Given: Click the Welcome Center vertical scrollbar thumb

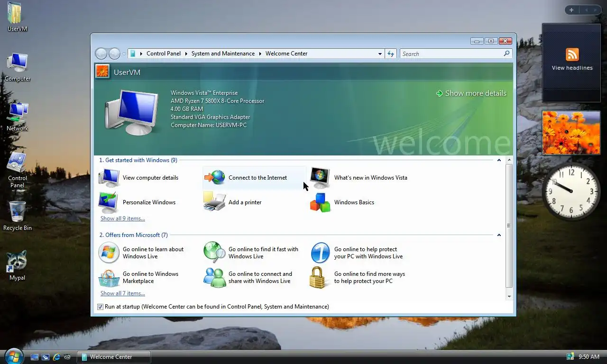Looking at the screenshot, I should [x=509, y=226].
